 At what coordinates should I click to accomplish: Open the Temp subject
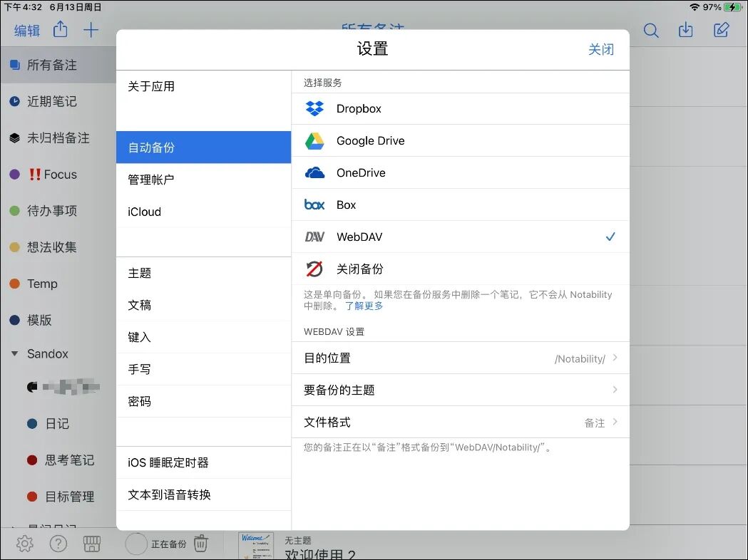tap(58, 284)
